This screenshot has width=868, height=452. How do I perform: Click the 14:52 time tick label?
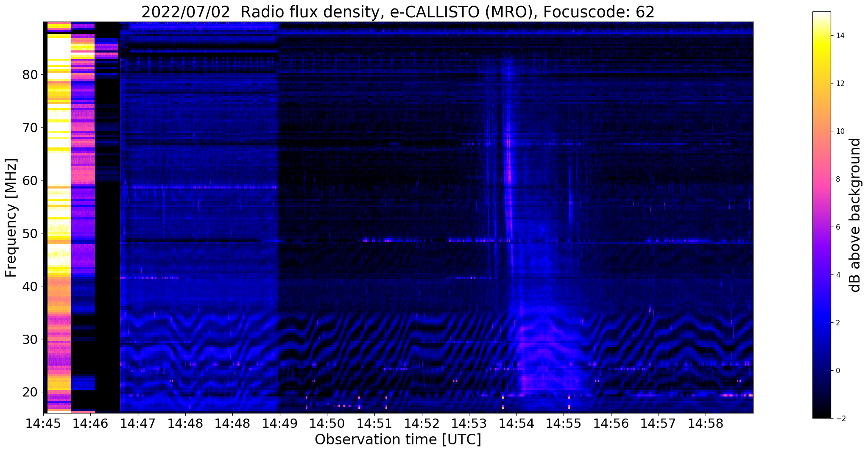click(x=422, y=424)
